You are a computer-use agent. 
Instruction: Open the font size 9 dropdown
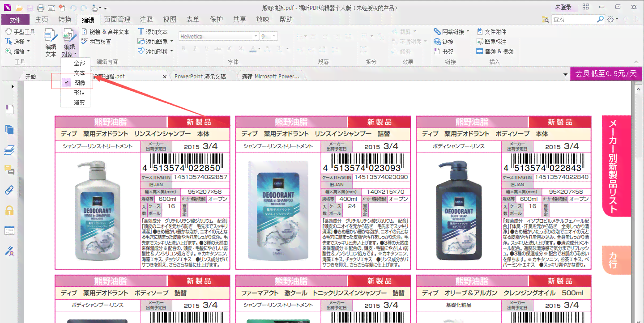pos(274,36)
